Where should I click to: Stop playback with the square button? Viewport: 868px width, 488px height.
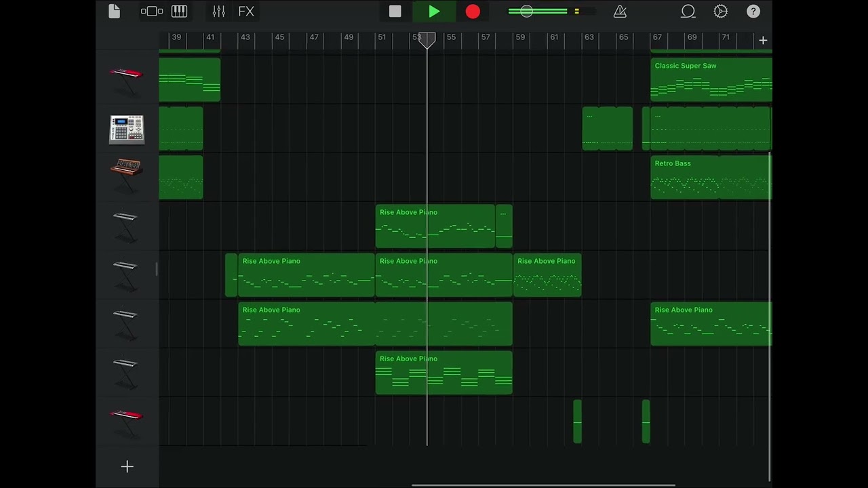(x=395, y=12)
